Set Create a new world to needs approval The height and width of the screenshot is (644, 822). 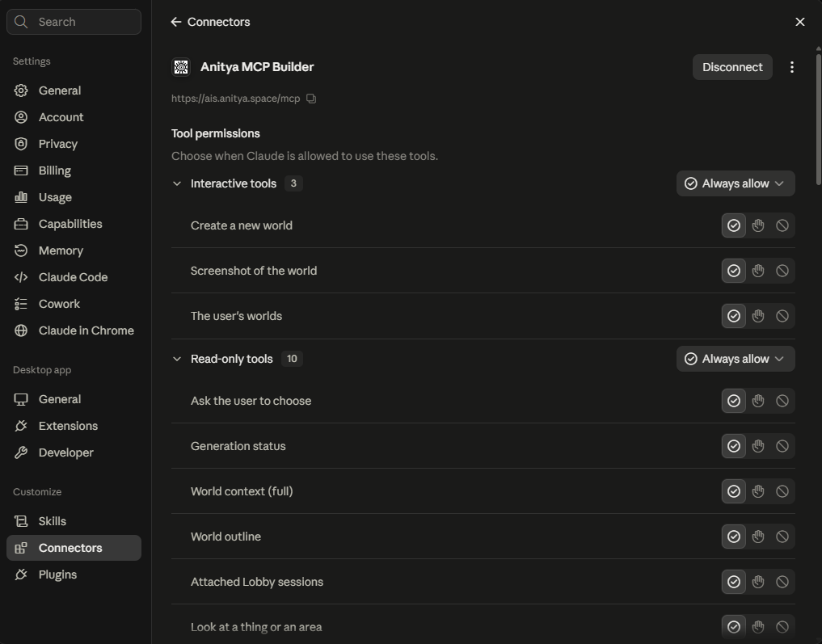coord(758,225)
